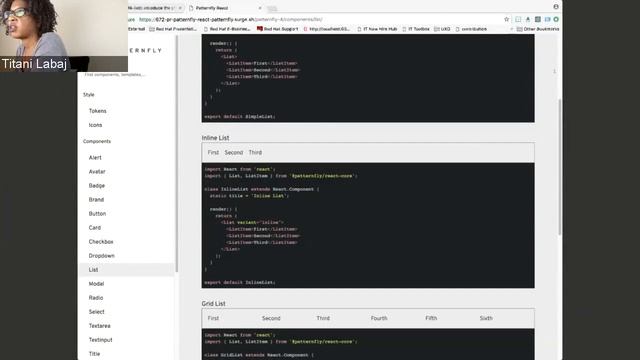Open the Red Hat Support bookmark
Viewport: 640px width, 360px height.
coord(278,29)
